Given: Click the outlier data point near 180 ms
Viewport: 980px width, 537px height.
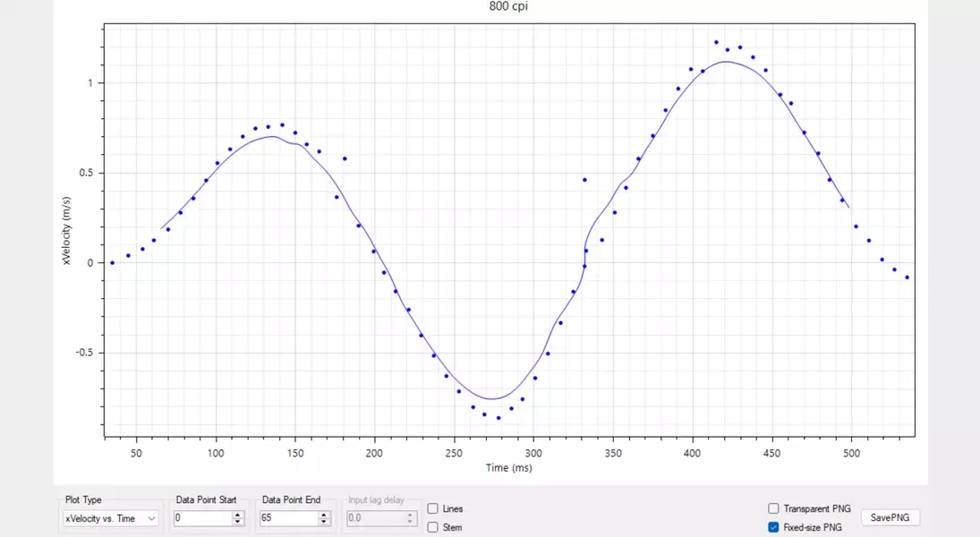Looking at the screenshot, I should click(345, 158).
